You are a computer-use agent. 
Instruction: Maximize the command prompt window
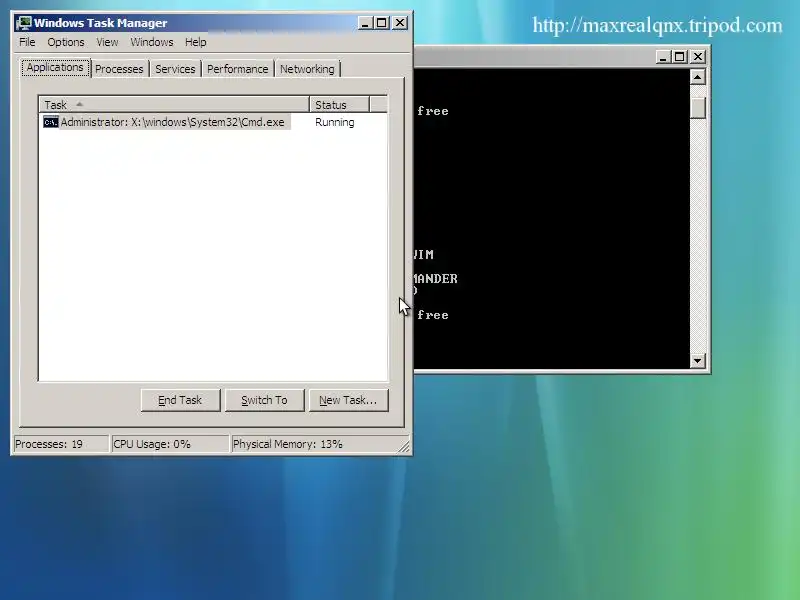(680, 57)
